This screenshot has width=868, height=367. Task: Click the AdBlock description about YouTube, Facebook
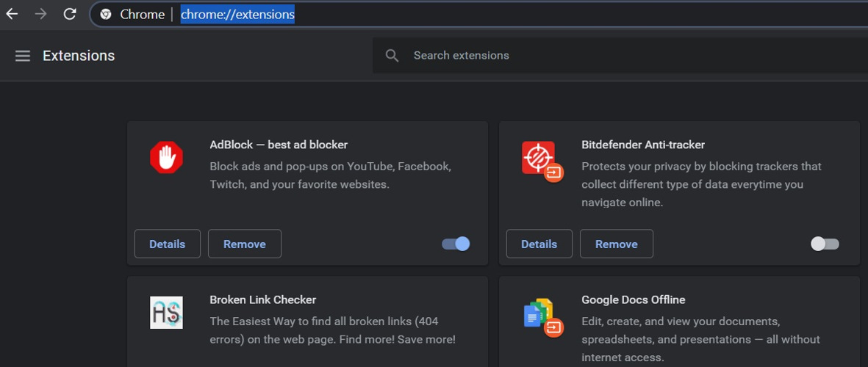pos(331,175)
